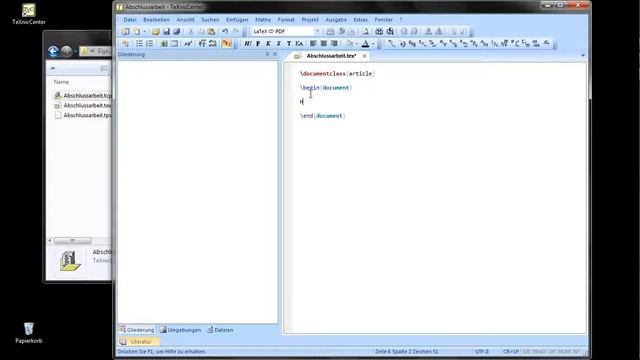Open the Datei menu
This screenshot has width=640, height=360.
coord(130,20)
